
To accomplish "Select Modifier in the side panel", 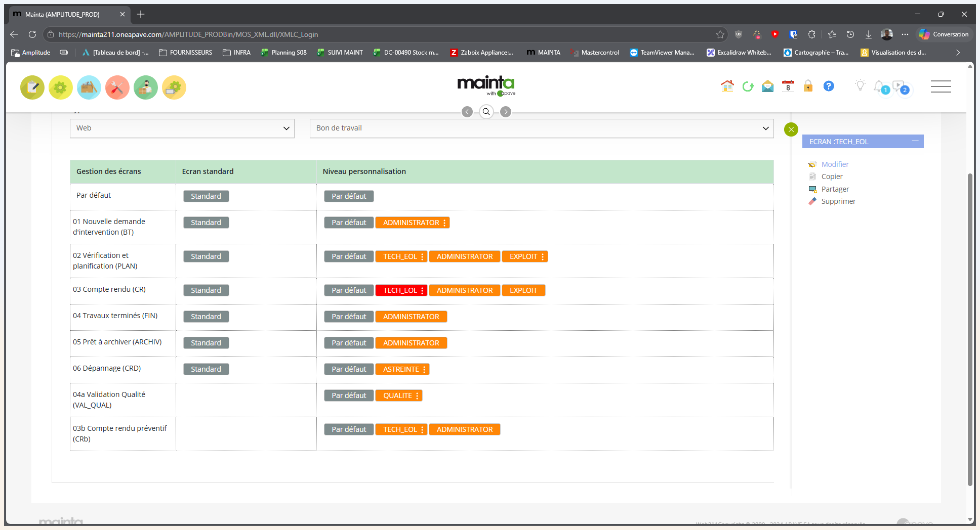I will pyautogui.click(x=835, y=164).
